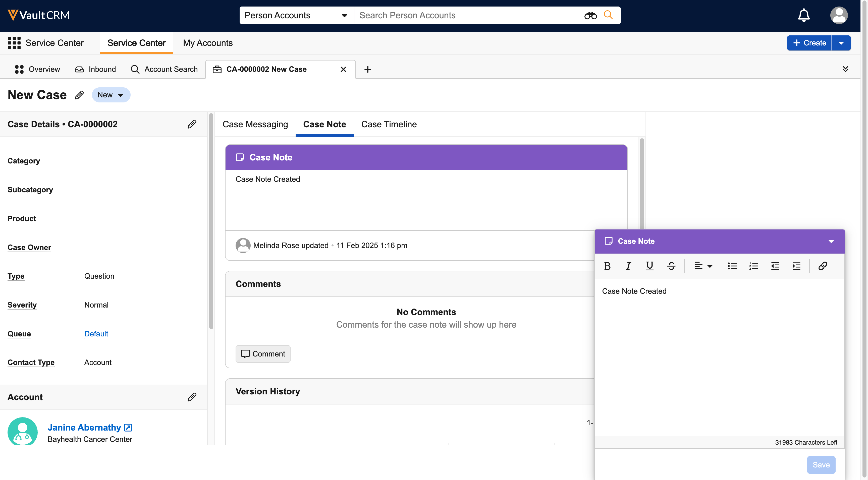Increase indent in note editor

click(x=796, y=266)
